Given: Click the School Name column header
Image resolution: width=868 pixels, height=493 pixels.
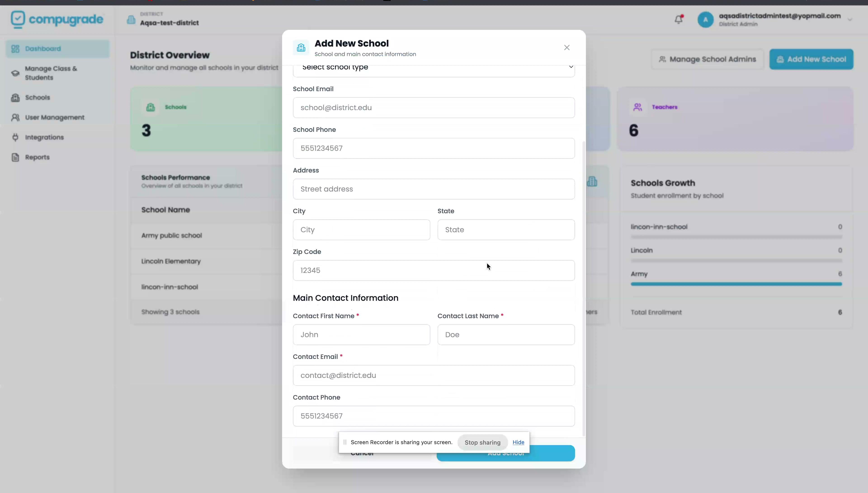Looking at the screenshot, I should [165, 210].
